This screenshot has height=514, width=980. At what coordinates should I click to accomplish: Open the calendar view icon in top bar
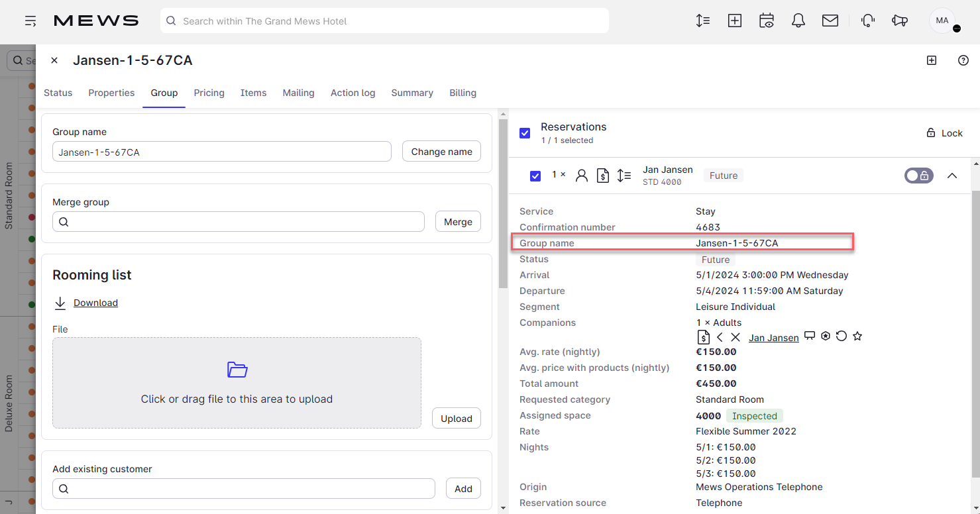767,21
